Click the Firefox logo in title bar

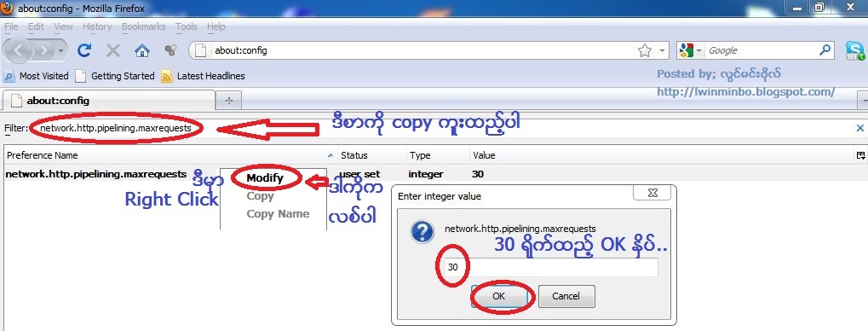tap(7, 9)
